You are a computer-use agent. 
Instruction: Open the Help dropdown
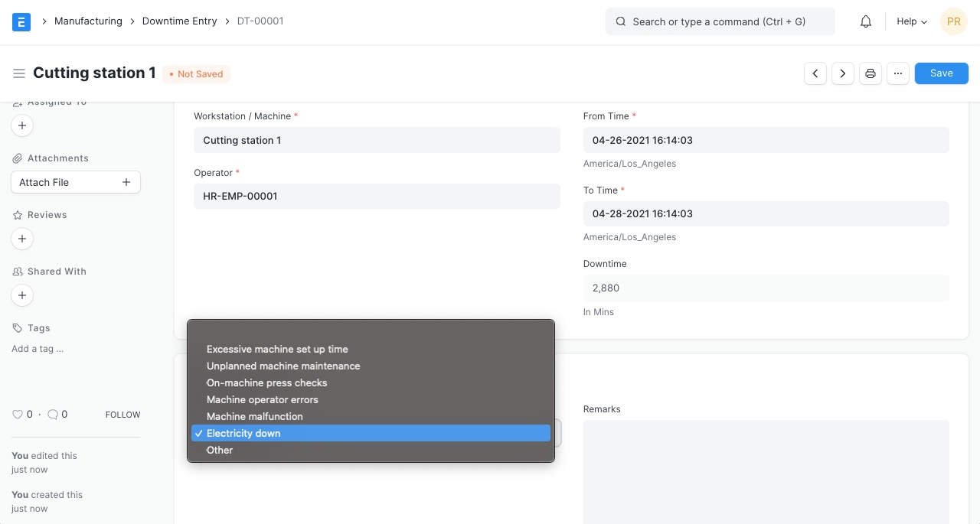pos(911,21)
